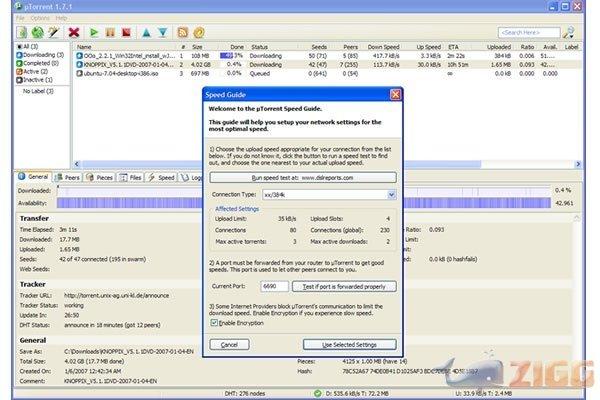This screenshot has height=400, width=600.
Task: Select the OOo_2.2.1 Win32Intel install torrent row
Action: (x=328, y=56)
